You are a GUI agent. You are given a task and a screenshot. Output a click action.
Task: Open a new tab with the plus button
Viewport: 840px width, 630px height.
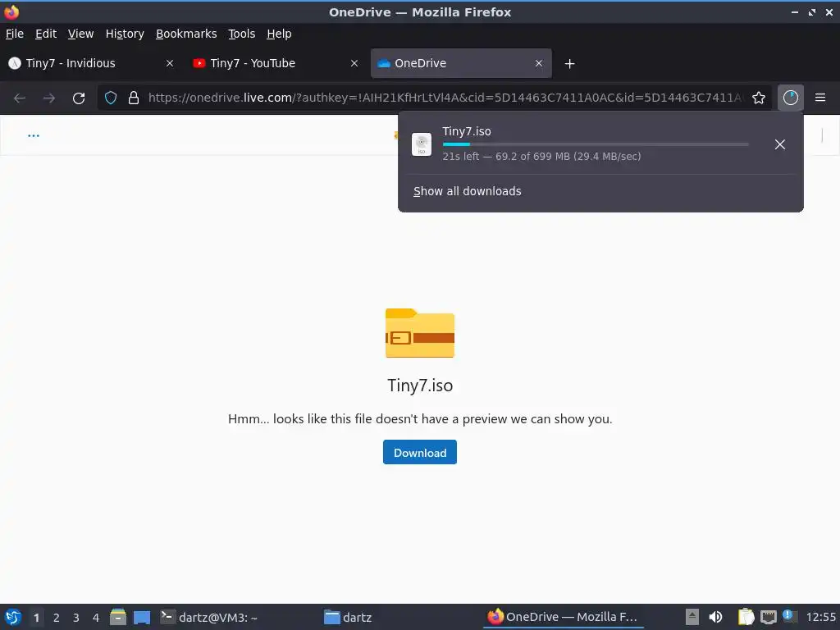[569, 64]
